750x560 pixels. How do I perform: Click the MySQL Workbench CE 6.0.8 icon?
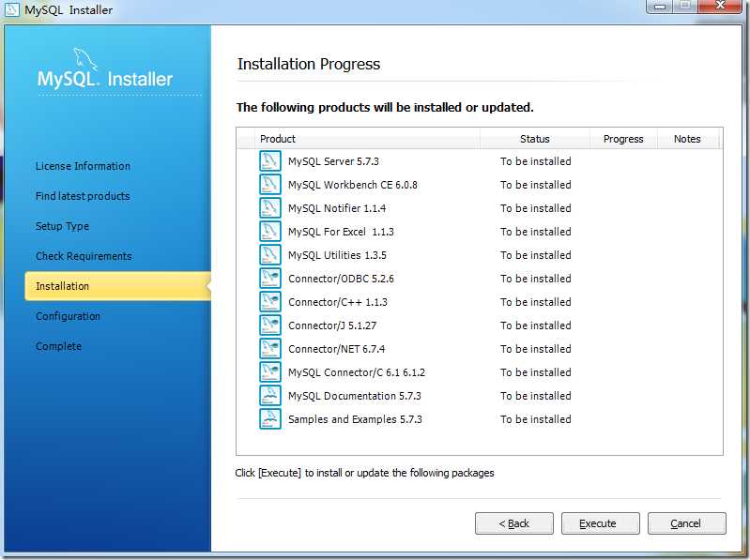pyautogui.click(x=269, y=185)
